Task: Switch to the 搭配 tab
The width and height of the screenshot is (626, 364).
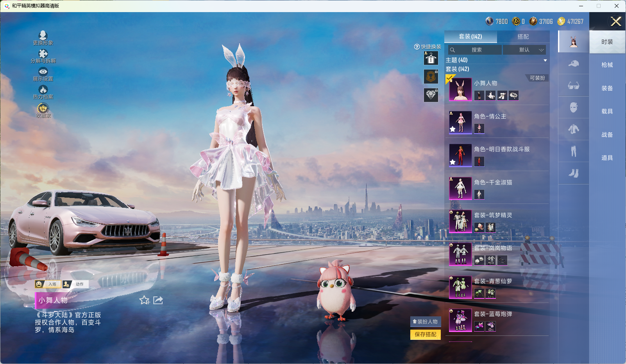Action: point(523,37)
